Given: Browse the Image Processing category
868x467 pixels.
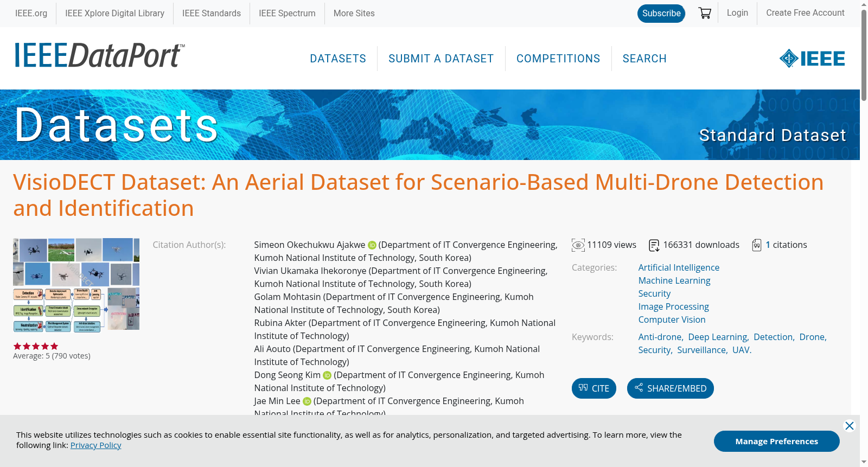Looking at the screenshot, I should pos(674,306).
